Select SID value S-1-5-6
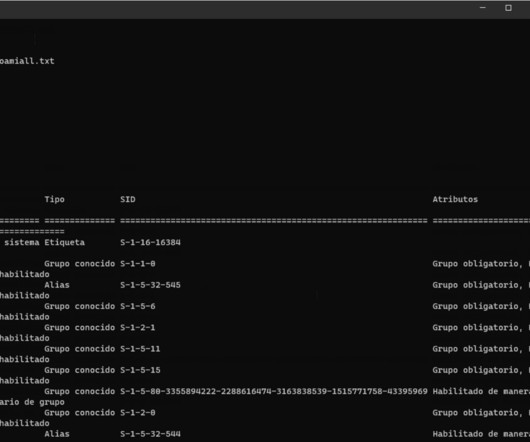 [x=138, y=306]
